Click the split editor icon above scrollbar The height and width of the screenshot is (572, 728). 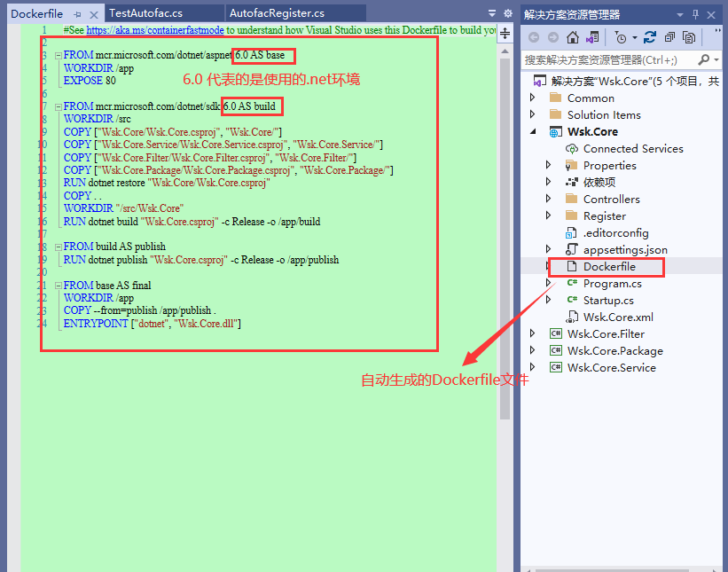[505, 34]
